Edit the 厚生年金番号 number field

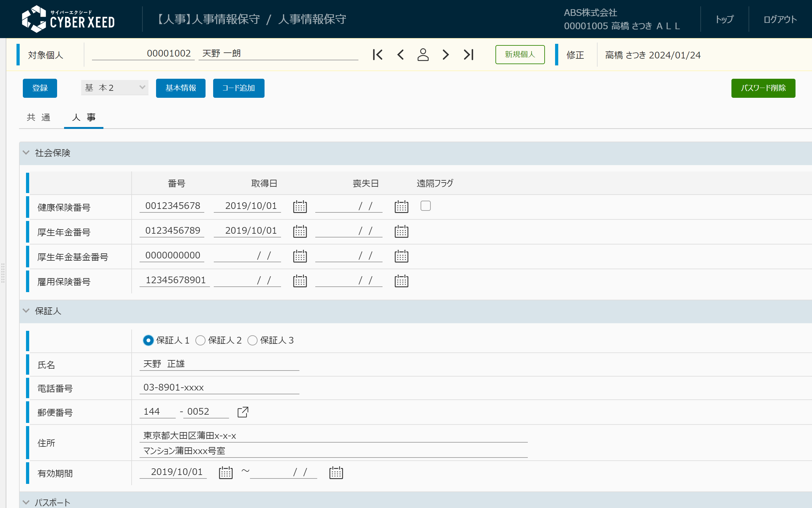(x=172, y=231)
